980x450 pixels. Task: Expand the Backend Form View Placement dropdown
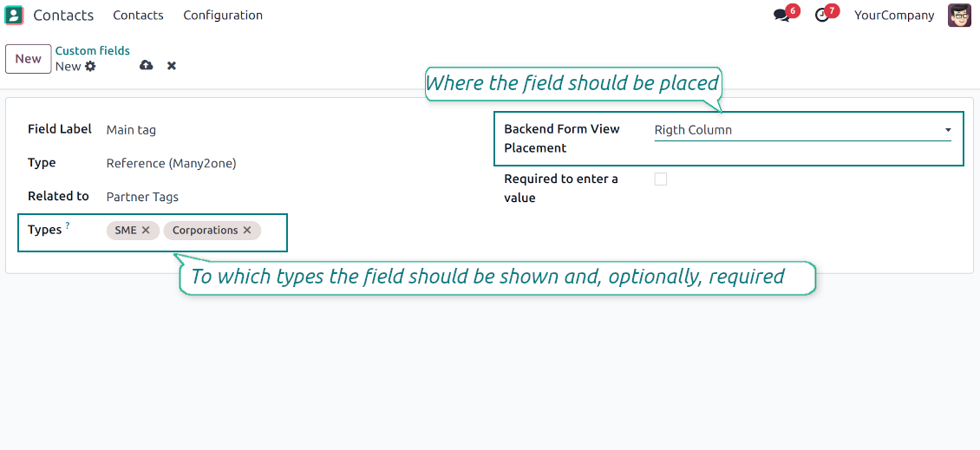(x=947, y=130)
